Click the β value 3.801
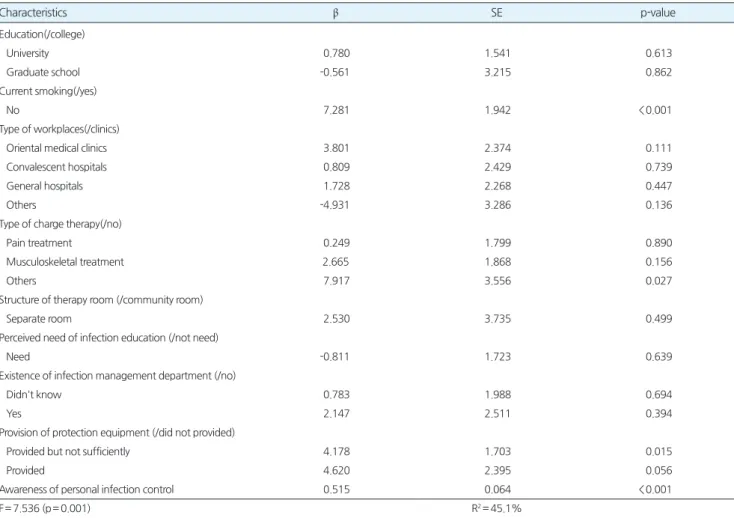The width and height of the screenshot is (734, 518). tap(336, 148)
